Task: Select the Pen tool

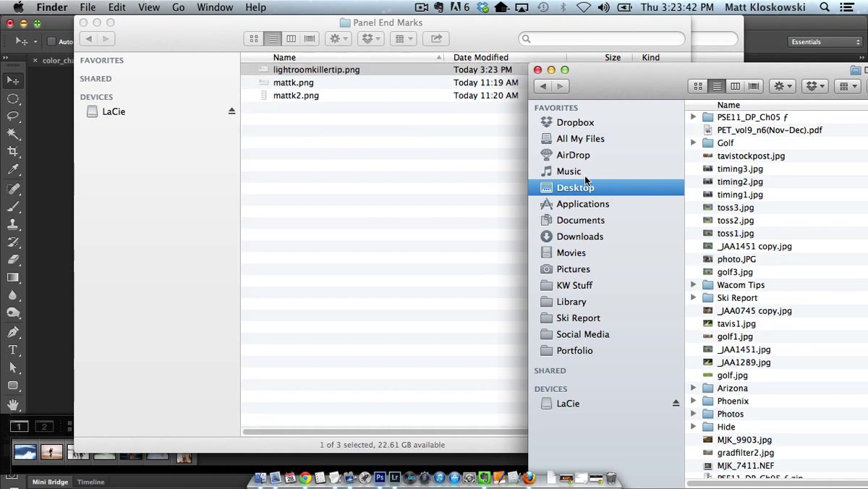Action: pyautogui.click(x=13, y=332)
